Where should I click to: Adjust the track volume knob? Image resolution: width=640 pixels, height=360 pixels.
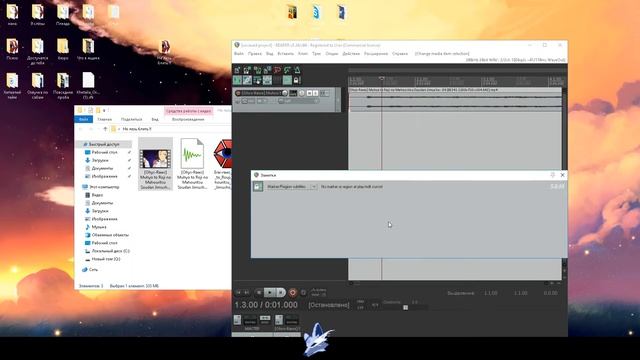pyautogui.click(x=284, y=93)
